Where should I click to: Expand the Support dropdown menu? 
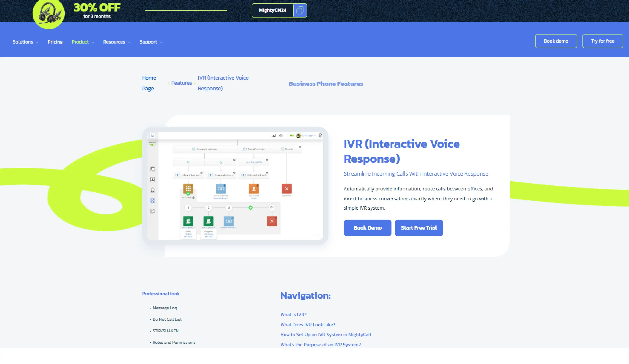(x=151, y=42)
